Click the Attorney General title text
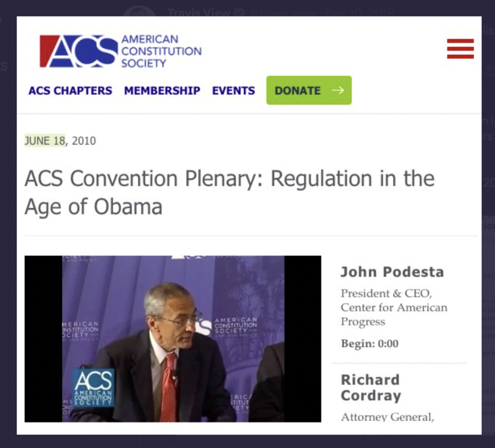Viewport: 495px width, 448px height. (x=387, y=417)
